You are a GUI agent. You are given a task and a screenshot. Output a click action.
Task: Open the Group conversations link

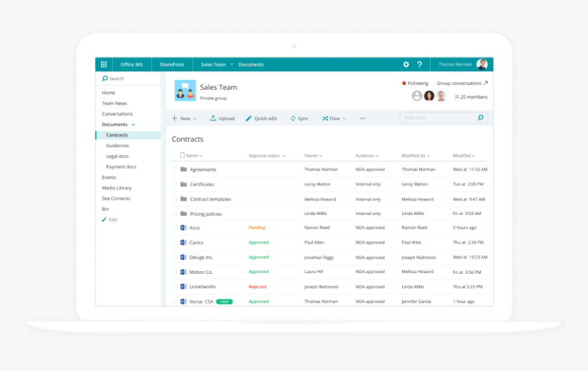pyautogui.click(x=462, y=84)
